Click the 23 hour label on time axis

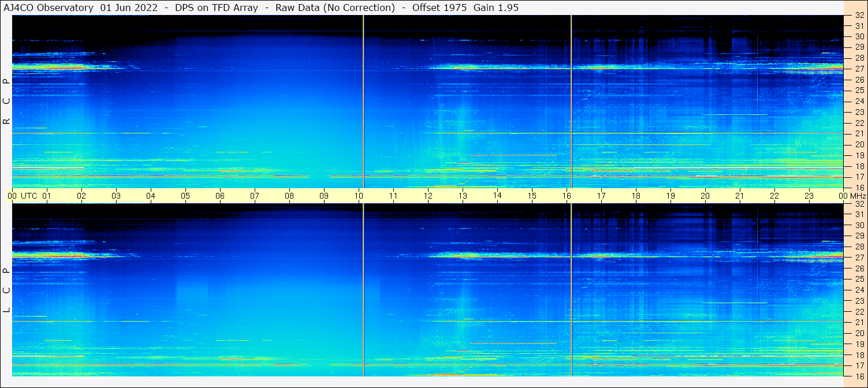[x=809, y=196]
